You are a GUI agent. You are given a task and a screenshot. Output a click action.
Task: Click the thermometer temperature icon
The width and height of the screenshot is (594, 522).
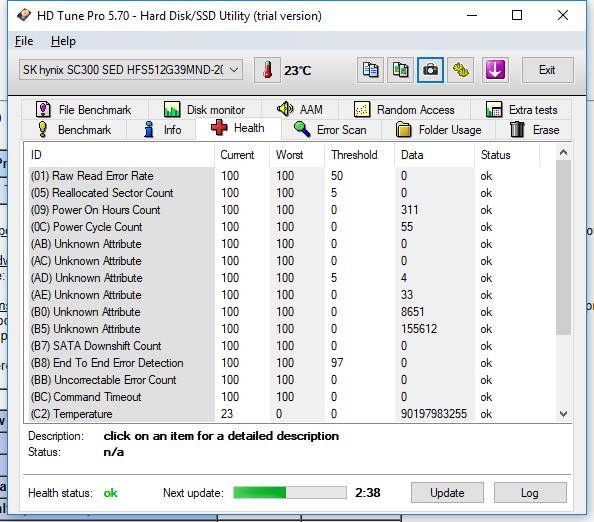[267, 70]
